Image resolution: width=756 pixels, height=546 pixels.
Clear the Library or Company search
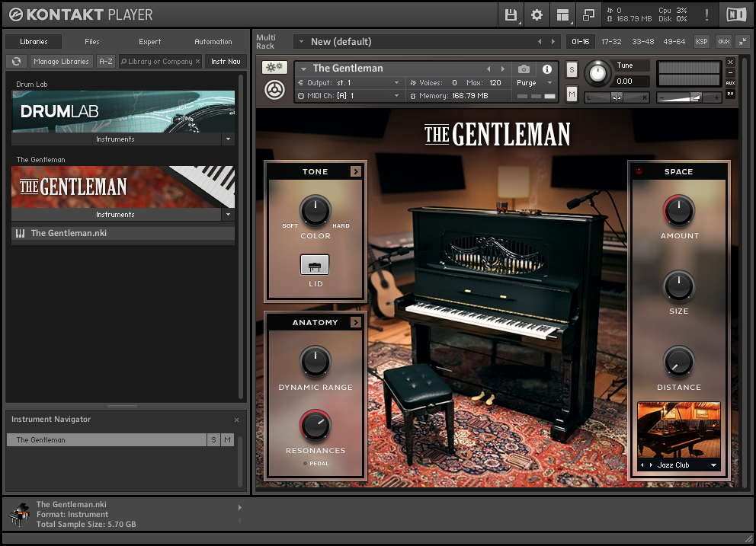[197, 61]
